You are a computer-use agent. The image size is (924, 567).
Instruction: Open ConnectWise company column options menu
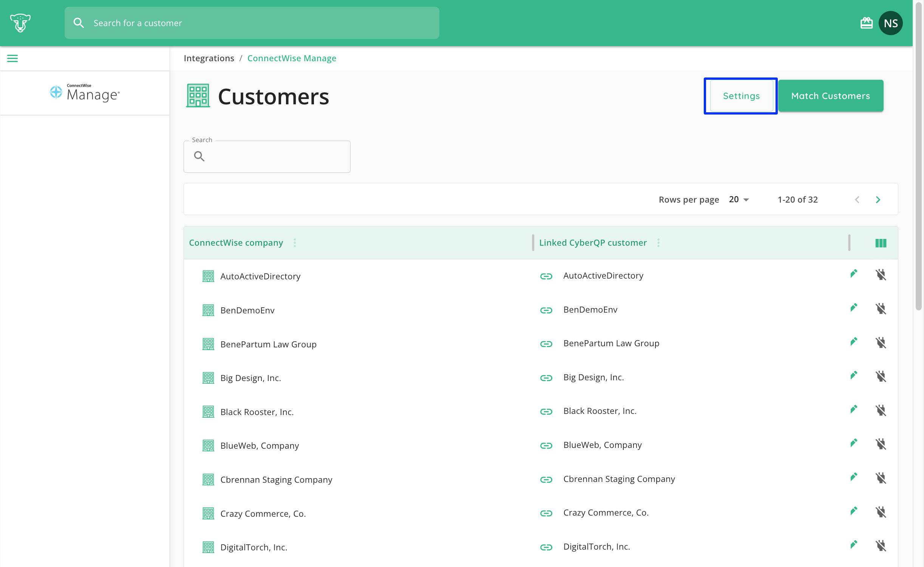click(x=295, y=243)
